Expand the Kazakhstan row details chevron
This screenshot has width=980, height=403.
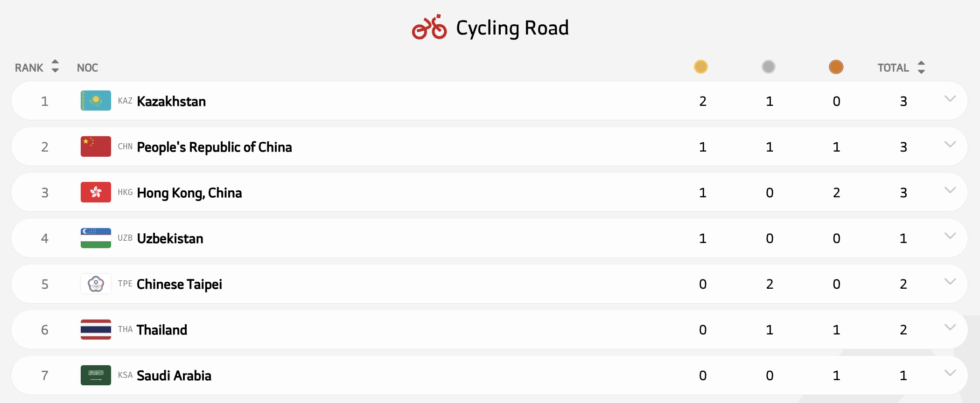click(x=950, y=98)
